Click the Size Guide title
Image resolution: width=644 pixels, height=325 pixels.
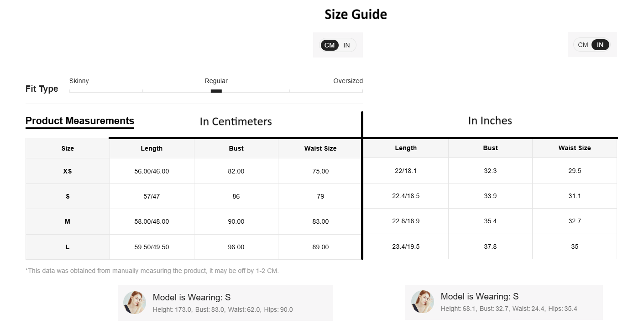(356, 15)
